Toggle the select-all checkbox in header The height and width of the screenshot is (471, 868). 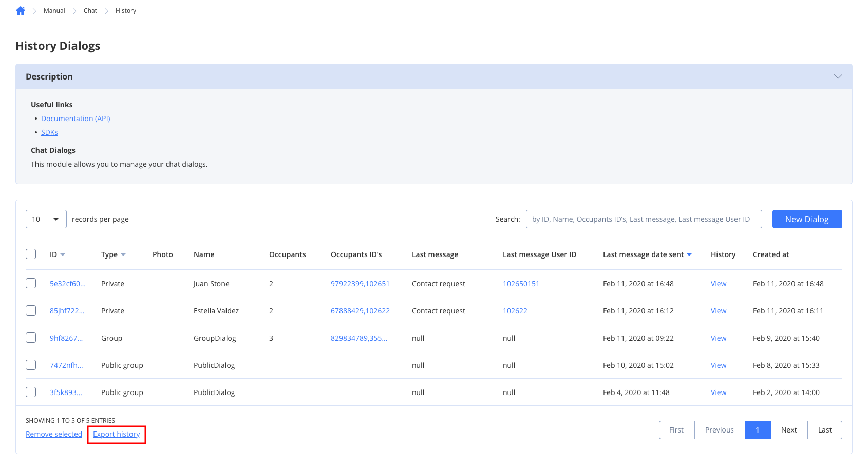pyautogui.click(x=31, y=254)
